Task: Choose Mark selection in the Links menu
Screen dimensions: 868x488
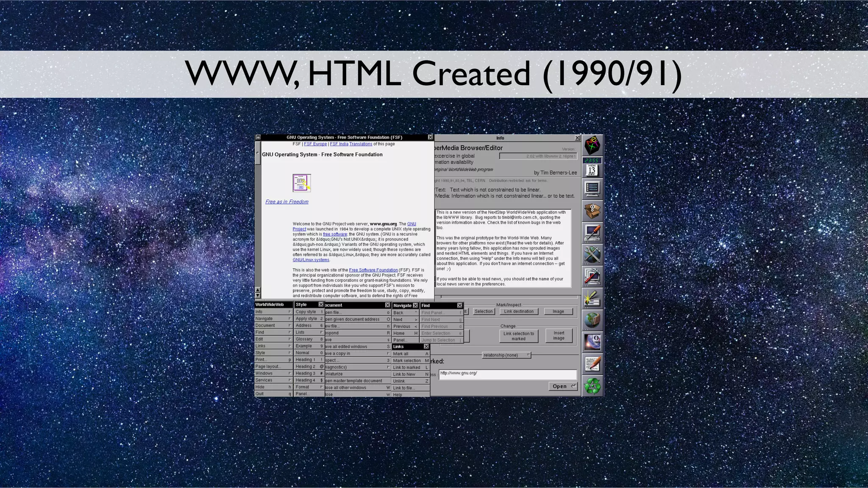Action: pyautogui.click(x=411, y=360)
